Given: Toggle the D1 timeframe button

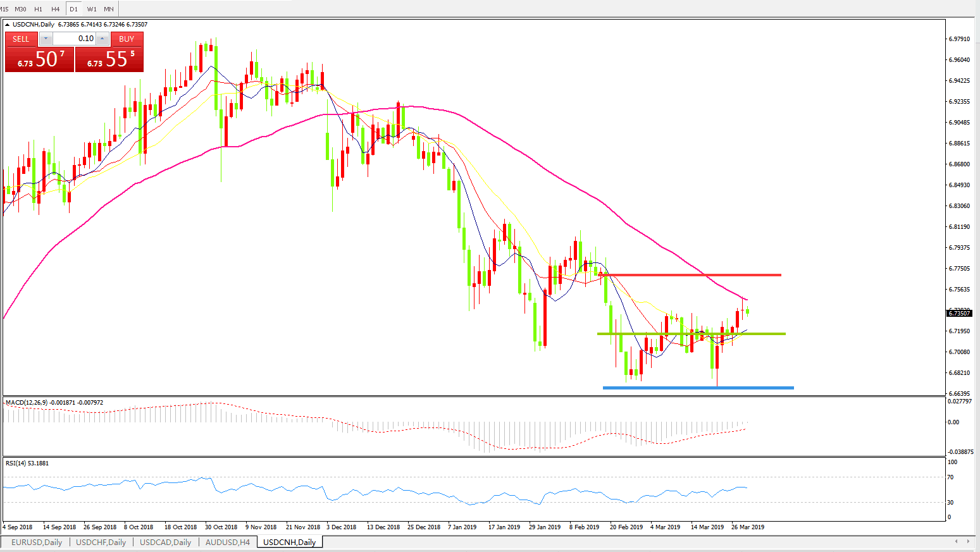Looking at the screenshot, I should click(74, 9).
